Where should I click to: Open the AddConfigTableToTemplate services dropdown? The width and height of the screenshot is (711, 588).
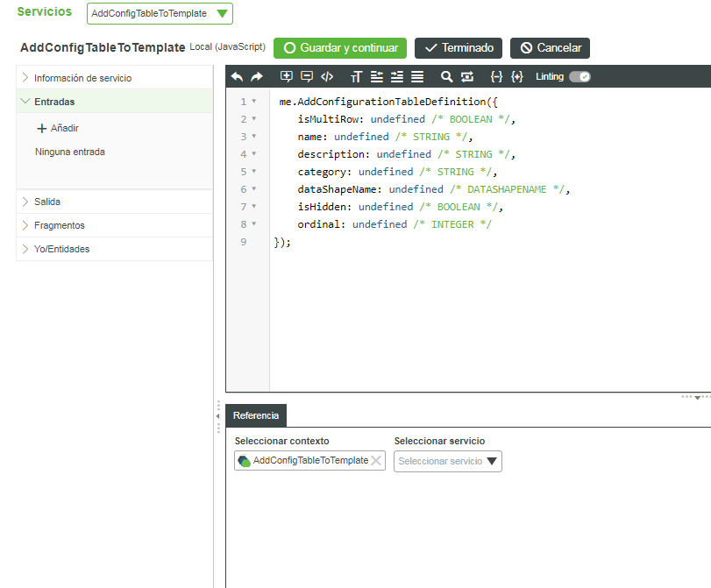point(160,13)
